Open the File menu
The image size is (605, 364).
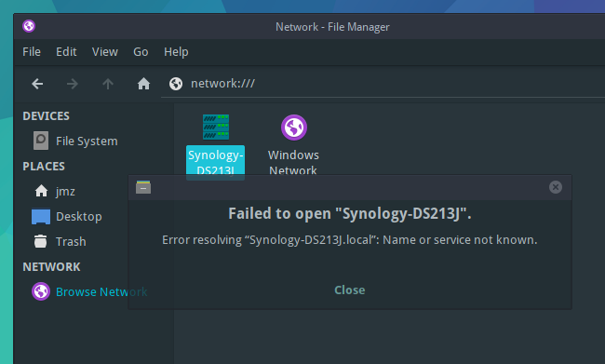32,52
